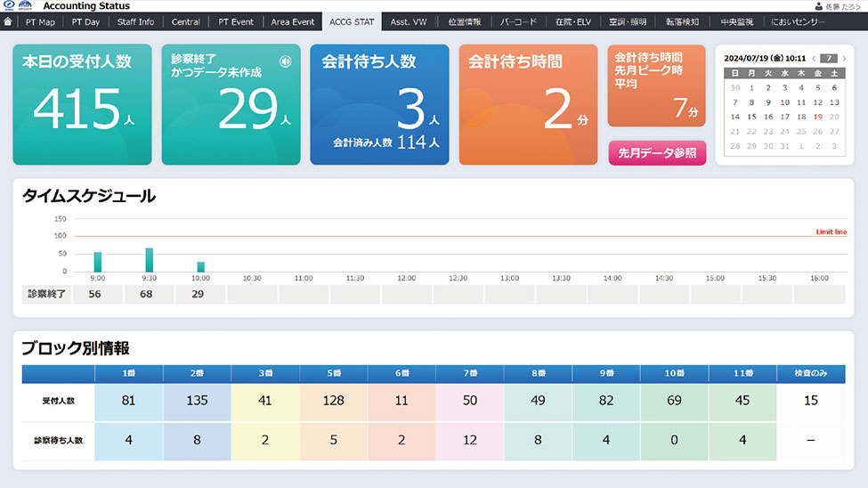This screenshot has width=868, height=488.
Task: Open the Asst. VW tab
Action: tap(409, 21)
